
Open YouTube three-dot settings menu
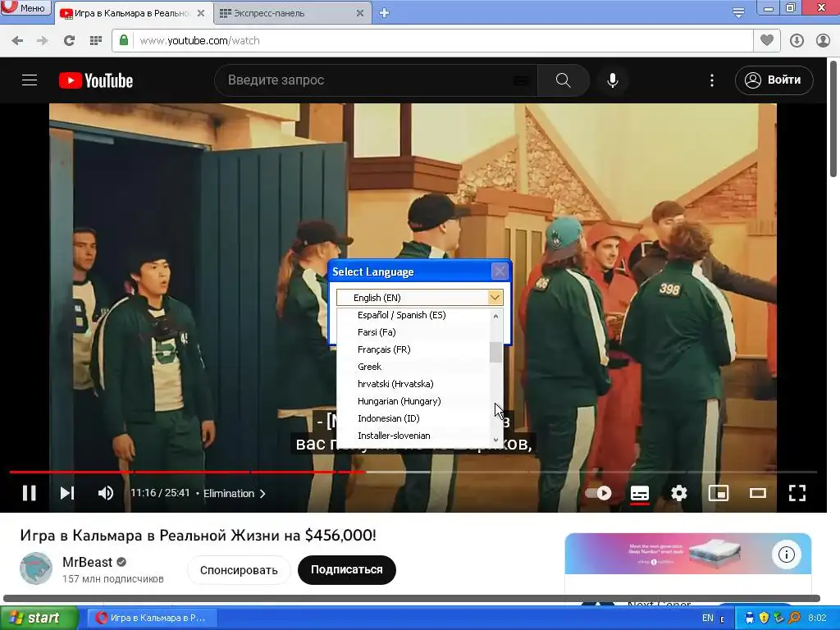coord(711,80)
